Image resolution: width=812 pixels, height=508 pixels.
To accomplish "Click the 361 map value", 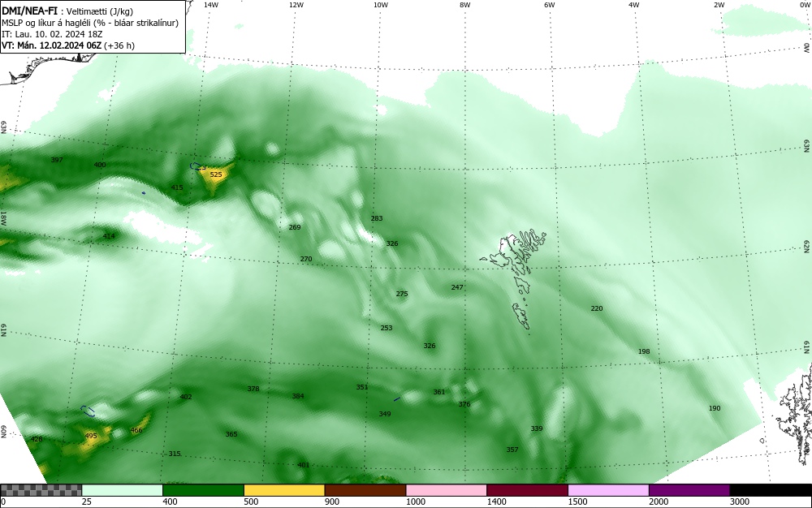I will 439,392.
